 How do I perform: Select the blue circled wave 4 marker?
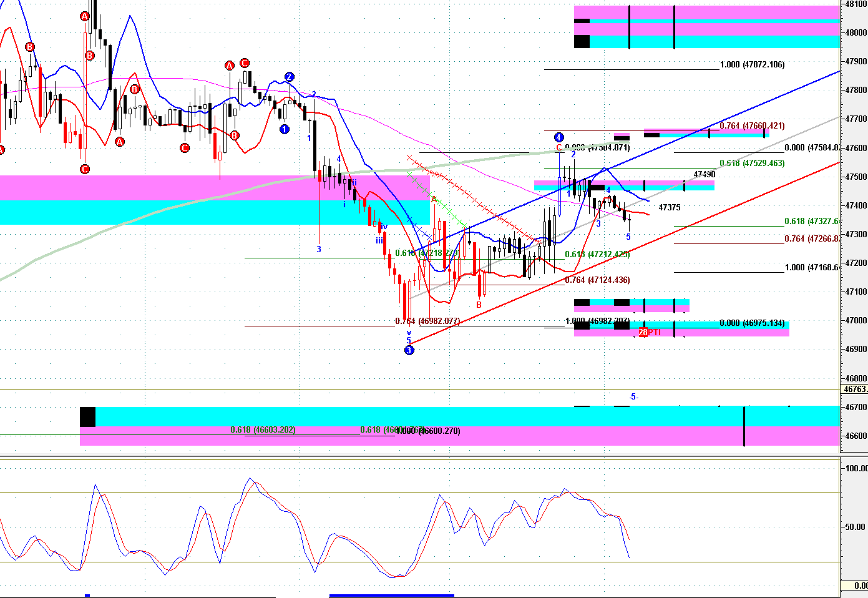(x=559, y=137)
